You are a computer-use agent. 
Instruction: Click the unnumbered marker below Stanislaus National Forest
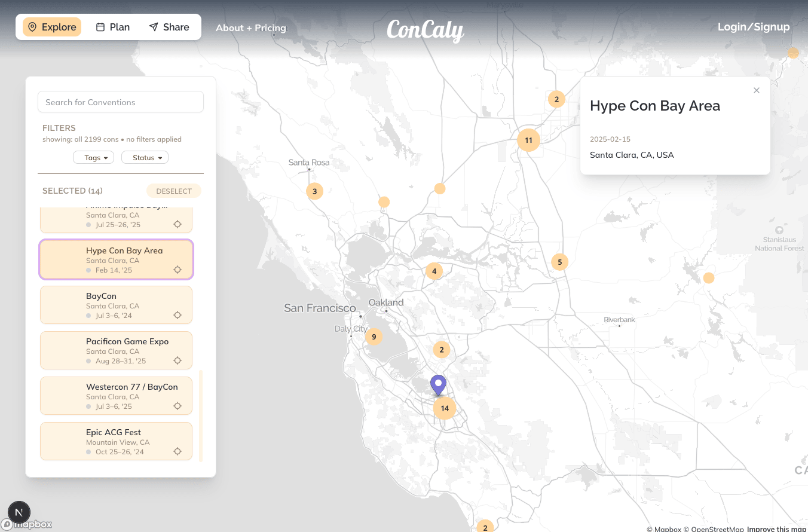pos(709,278)
